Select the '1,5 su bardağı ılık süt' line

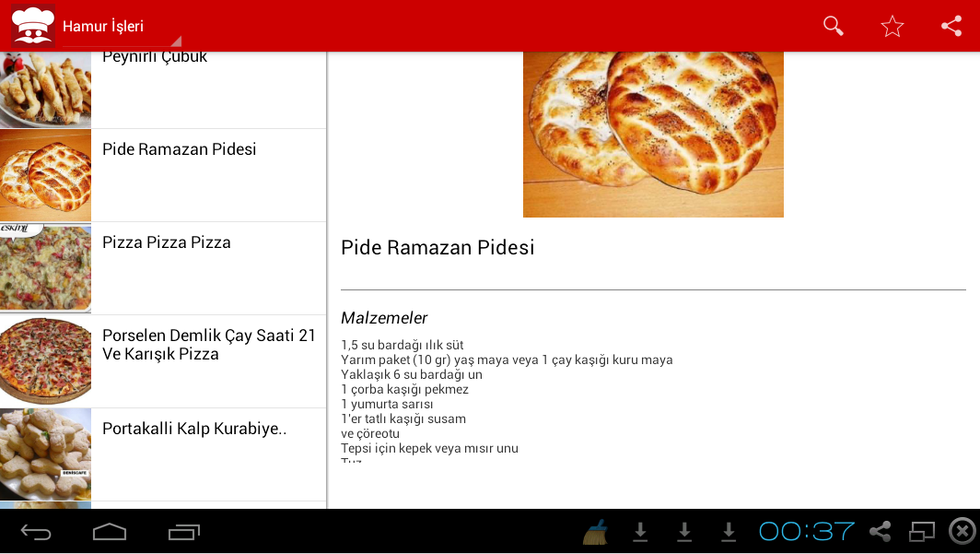[402, 345]
